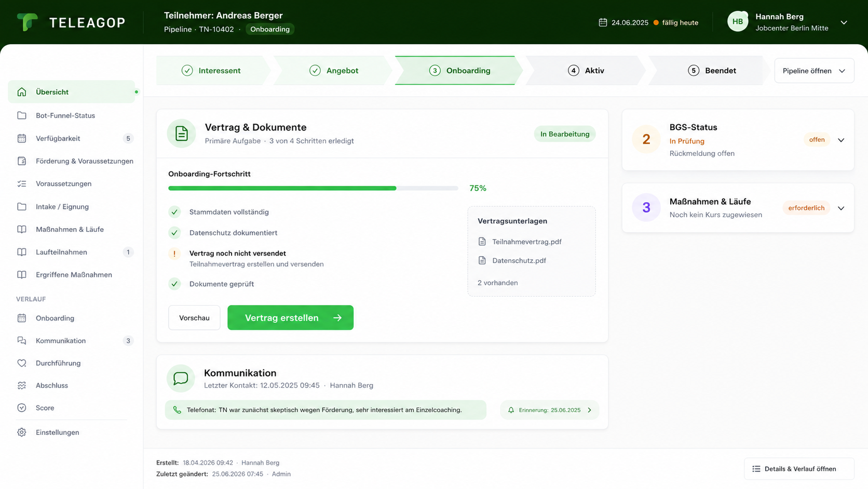Open the Datenschutz.pdf file link
Viewport: 868px width, 489px height.
(x=519, y=260)
